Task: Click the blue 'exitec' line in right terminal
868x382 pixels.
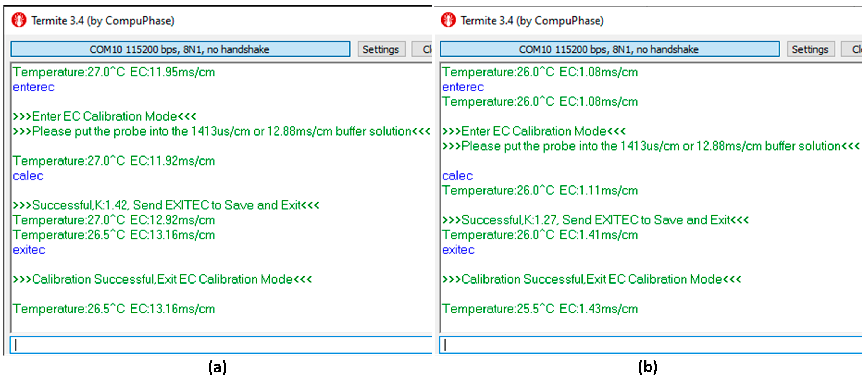Action: (458, 250)
